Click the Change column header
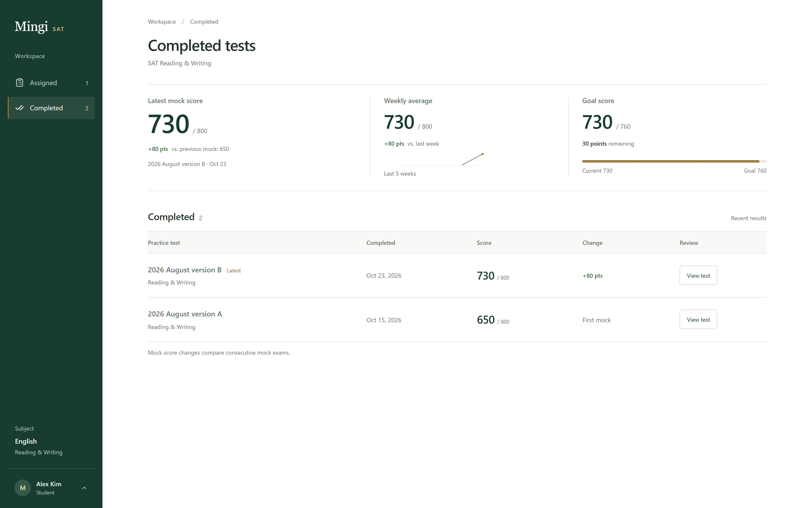Image resolution: width=812 pixels, height=508 pixels. 592,243
